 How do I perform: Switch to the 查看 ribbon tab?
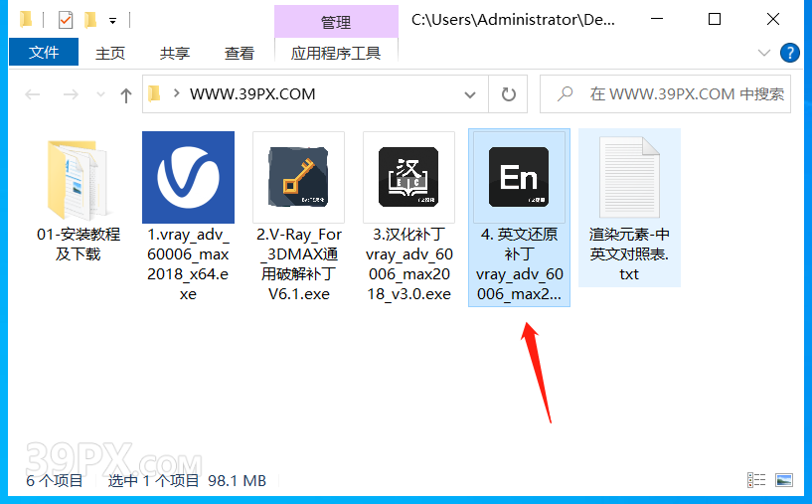(x=240, y=53)
